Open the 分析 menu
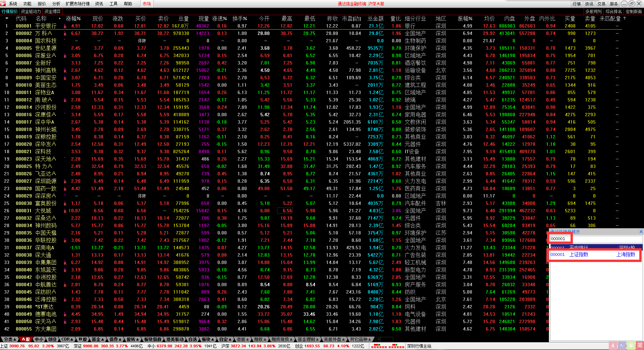 (x=56, y=4)
